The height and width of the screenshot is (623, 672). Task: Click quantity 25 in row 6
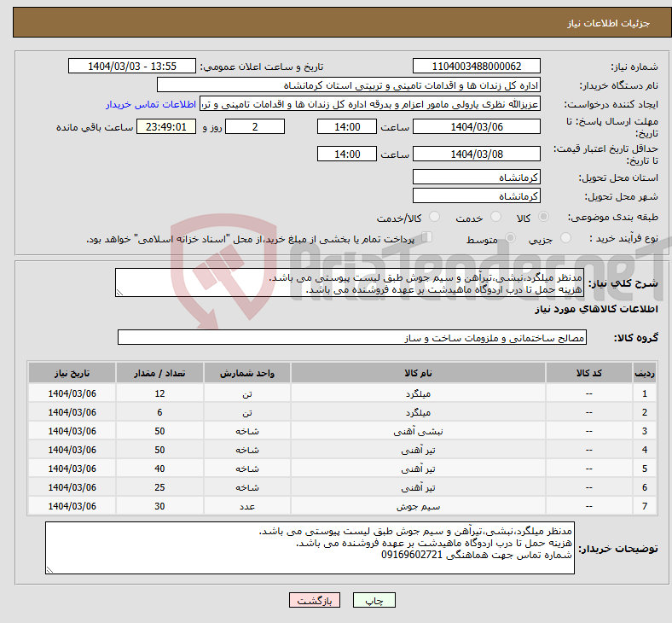click(x=159, y=487)
